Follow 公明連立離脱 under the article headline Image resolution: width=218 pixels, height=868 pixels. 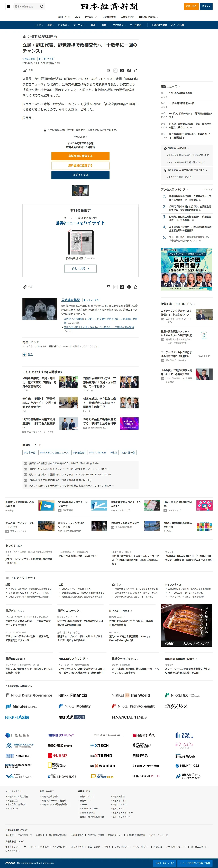point(46,59)
